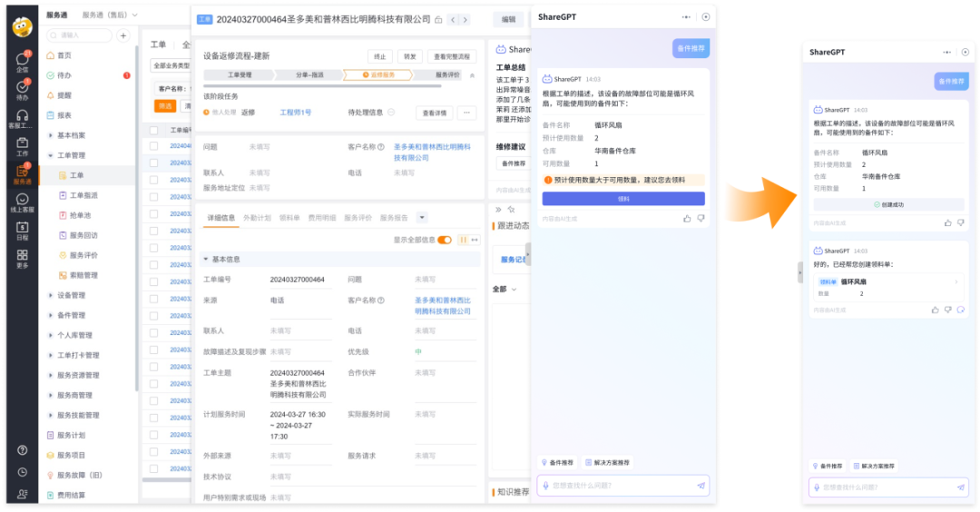Image resolution: width=980 pixels, height=512 pixels.
Task: Open 工作 in the dark sidebar
Action: pyautogui.click(x=22, y=146)
